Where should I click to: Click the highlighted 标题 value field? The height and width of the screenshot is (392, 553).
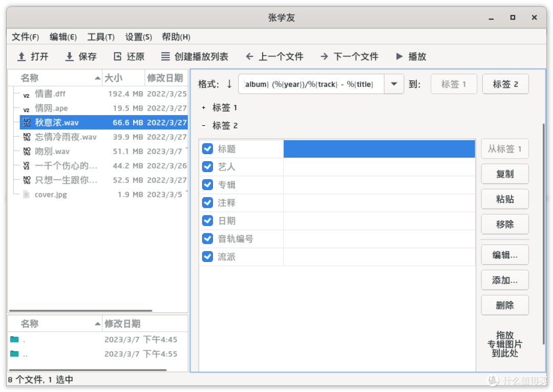point(379,149)
